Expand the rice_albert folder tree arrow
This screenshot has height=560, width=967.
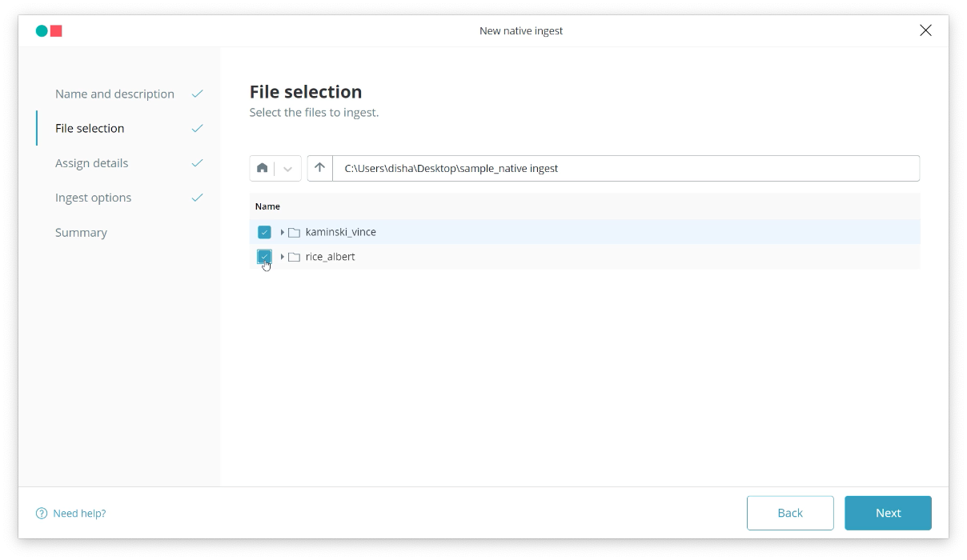pos(282,257)
